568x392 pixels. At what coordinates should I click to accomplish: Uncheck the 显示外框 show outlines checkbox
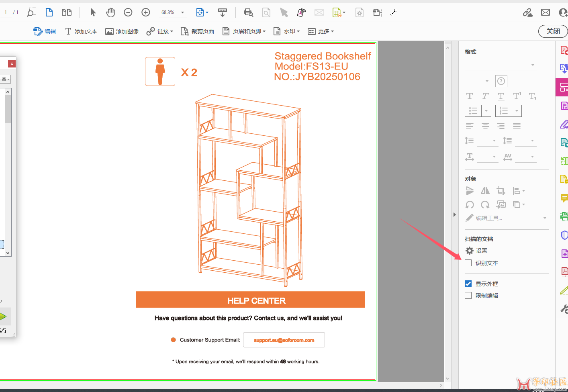[x=468, y=284]
